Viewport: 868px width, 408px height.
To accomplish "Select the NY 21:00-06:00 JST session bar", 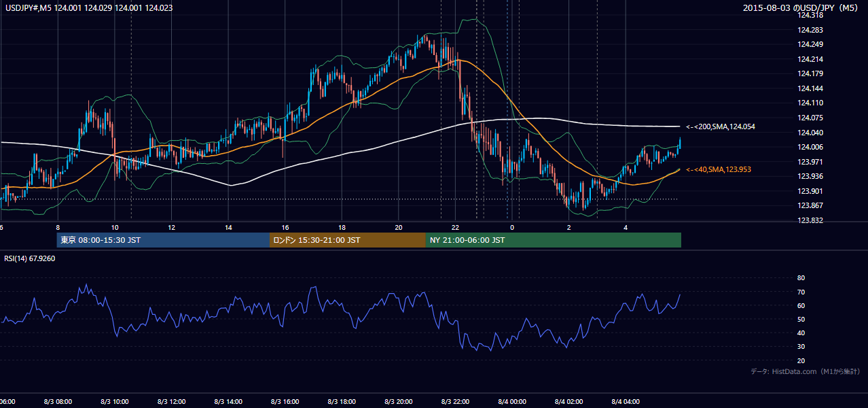I will 554,240.
